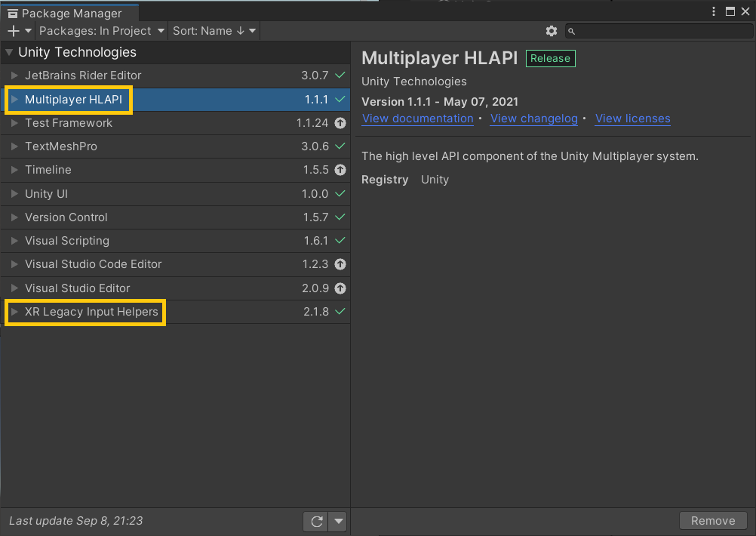Screen dimensions: 756x536
Task: Open the Packages: In Project dropdown
Action: tap(102, 31)
